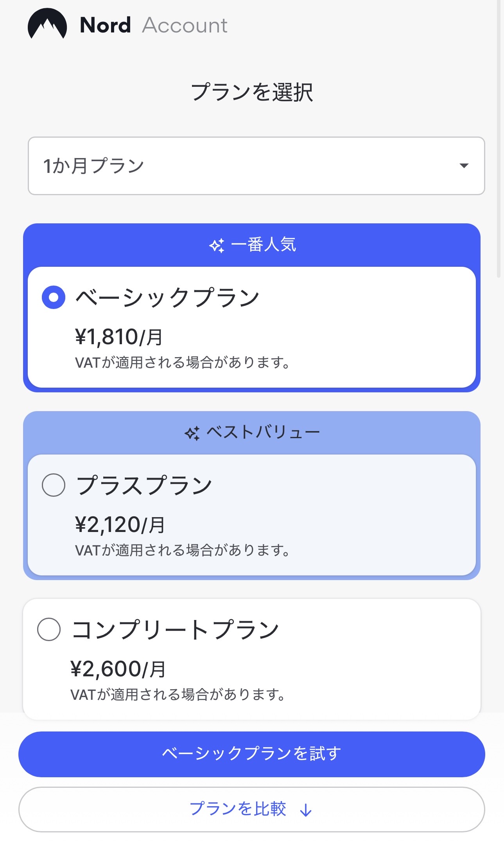
Task: Click the ¥1,810/月 price text
Action: tap(119, 337)
